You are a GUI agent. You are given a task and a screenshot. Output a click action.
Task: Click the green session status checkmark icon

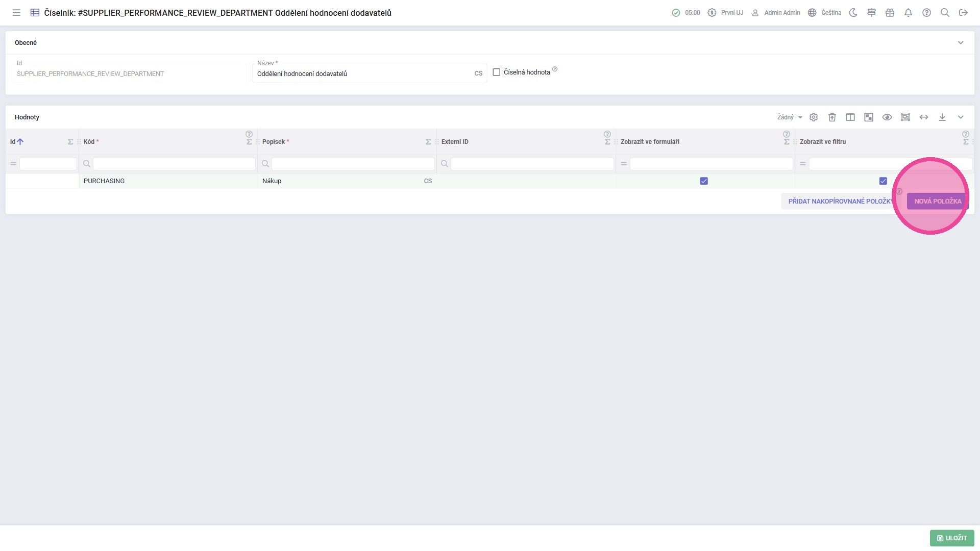click(x=676, y=13)
